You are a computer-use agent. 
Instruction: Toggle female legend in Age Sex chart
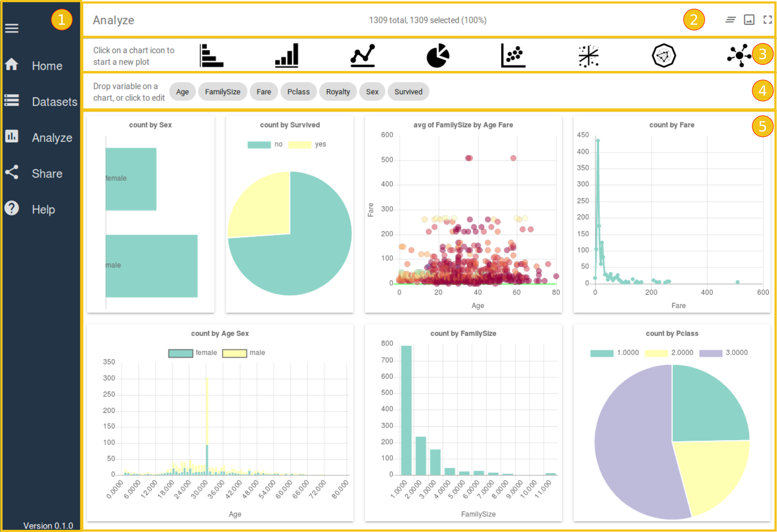coord(193,353)
